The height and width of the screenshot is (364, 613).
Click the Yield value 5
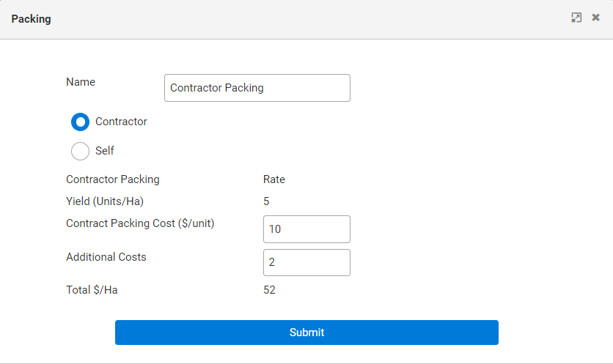tap(267, 201)
